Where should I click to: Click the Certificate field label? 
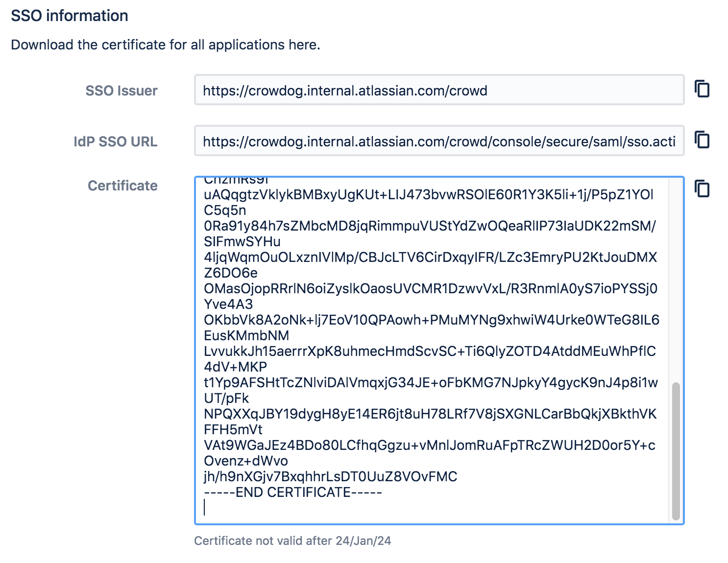coord(122,186)
